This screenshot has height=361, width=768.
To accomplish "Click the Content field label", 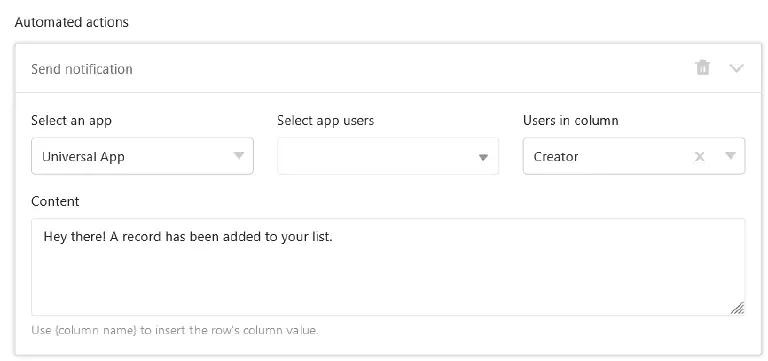I will [55, 201].
